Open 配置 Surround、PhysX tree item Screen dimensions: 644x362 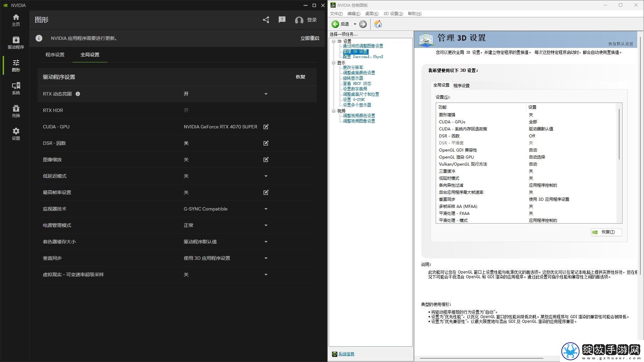click(363, 57)
